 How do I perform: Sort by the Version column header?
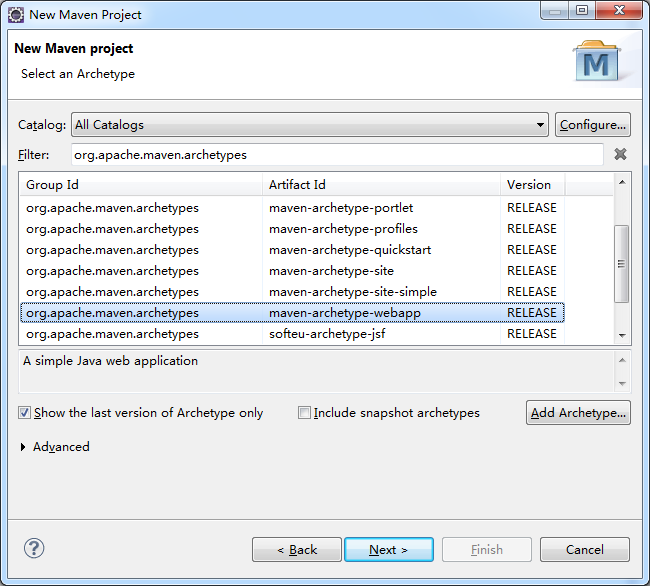click(532, 184)
